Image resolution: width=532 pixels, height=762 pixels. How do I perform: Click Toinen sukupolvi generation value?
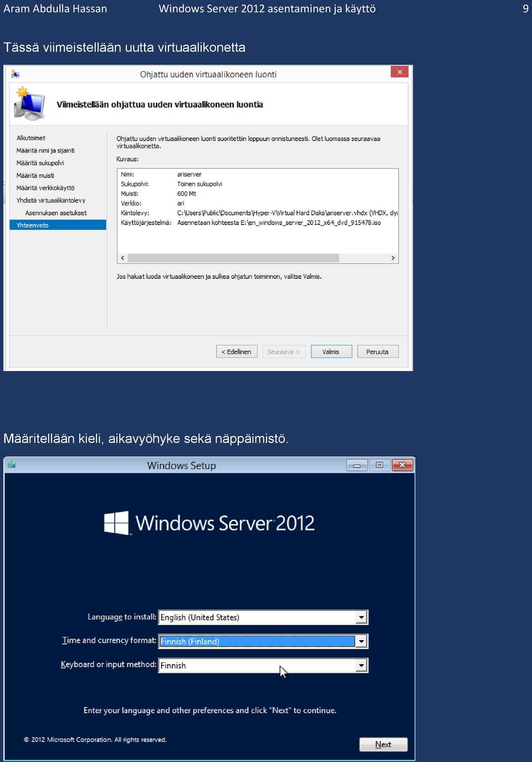199,184
